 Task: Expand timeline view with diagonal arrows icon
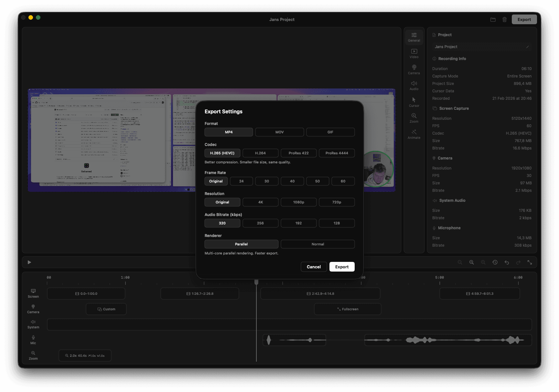coord(530,262)
